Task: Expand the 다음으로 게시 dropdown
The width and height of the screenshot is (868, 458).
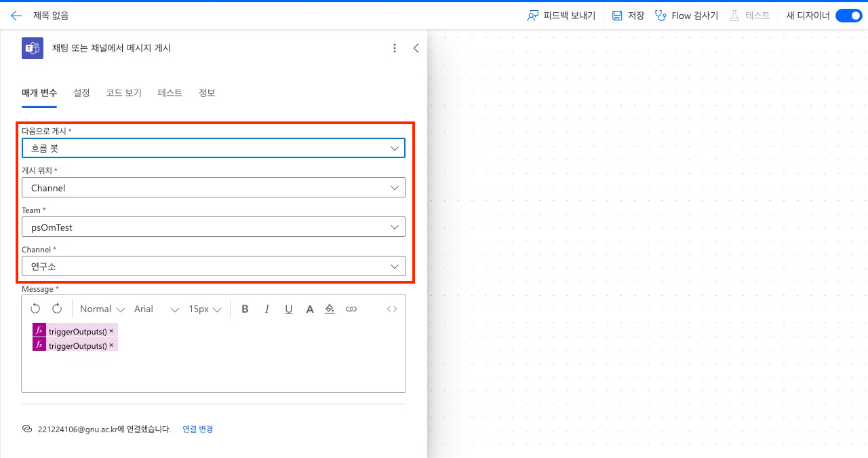Action: click(x=213, y=148)
